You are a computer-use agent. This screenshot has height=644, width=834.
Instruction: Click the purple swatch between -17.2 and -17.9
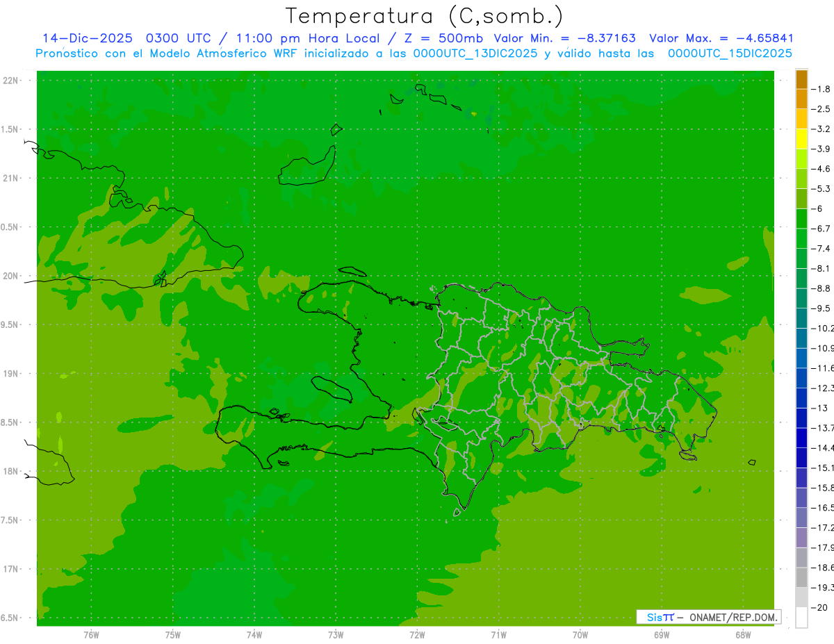[x=801, y=538]
